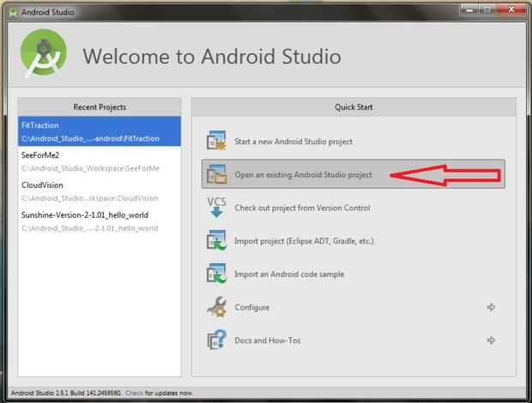Click the open existing project folder icon
532x403 pixels.
(216, 174)
